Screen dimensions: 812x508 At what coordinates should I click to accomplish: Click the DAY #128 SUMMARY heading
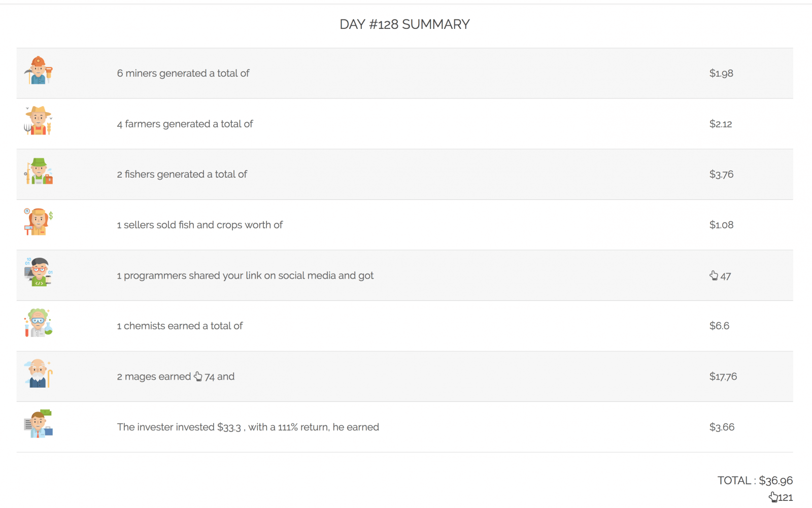404,24
